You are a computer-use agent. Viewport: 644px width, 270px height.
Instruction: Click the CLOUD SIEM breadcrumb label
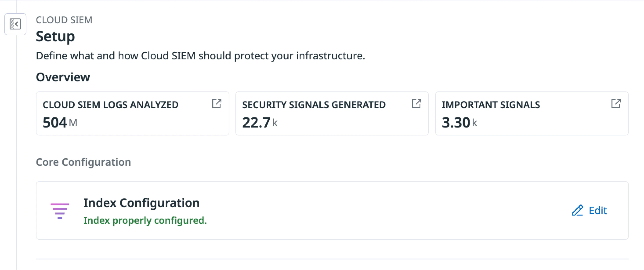click(64, 20)
